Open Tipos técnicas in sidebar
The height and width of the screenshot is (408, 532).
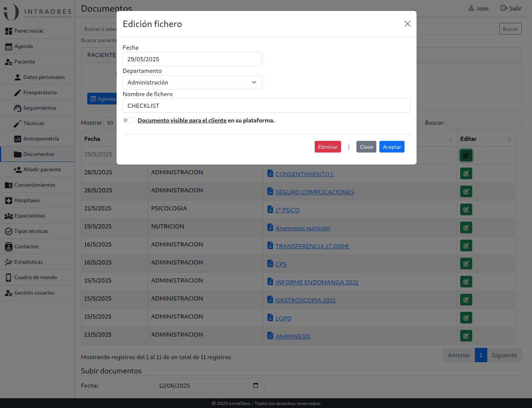click(38, 231)
